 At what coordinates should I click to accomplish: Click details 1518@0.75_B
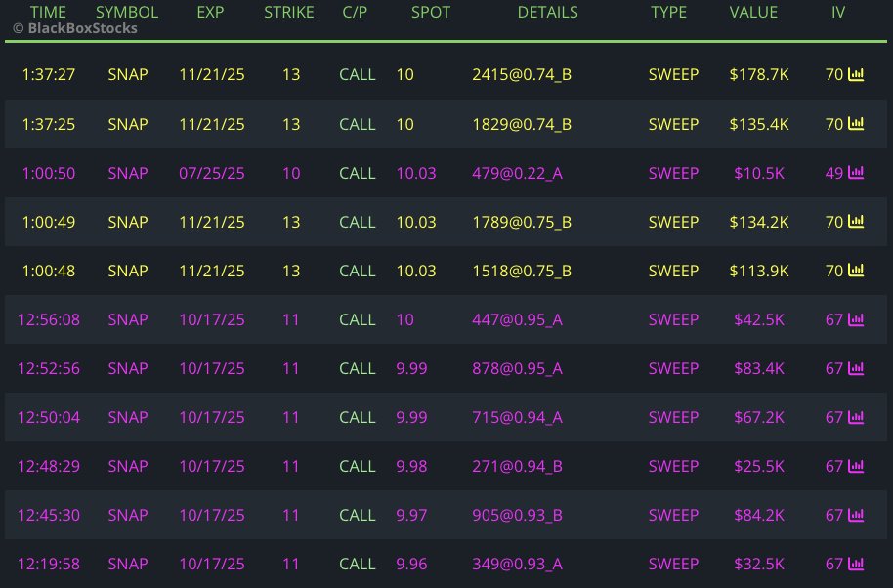point(522,271)
